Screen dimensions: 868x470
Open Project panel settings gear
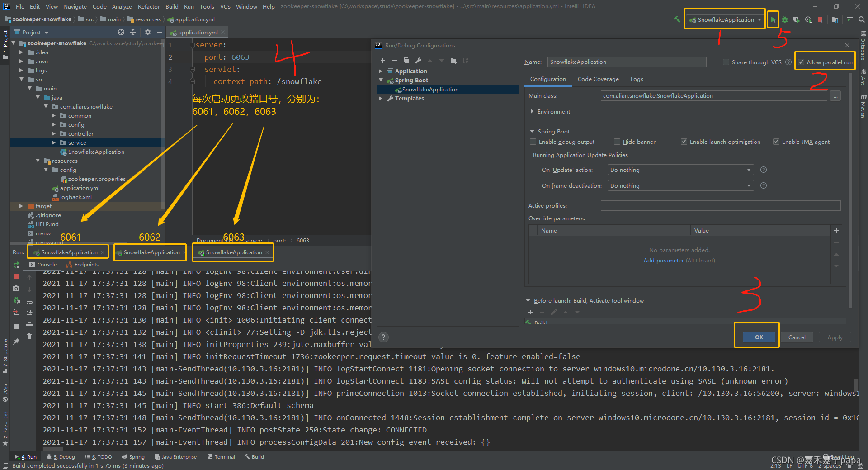[147, 32]
